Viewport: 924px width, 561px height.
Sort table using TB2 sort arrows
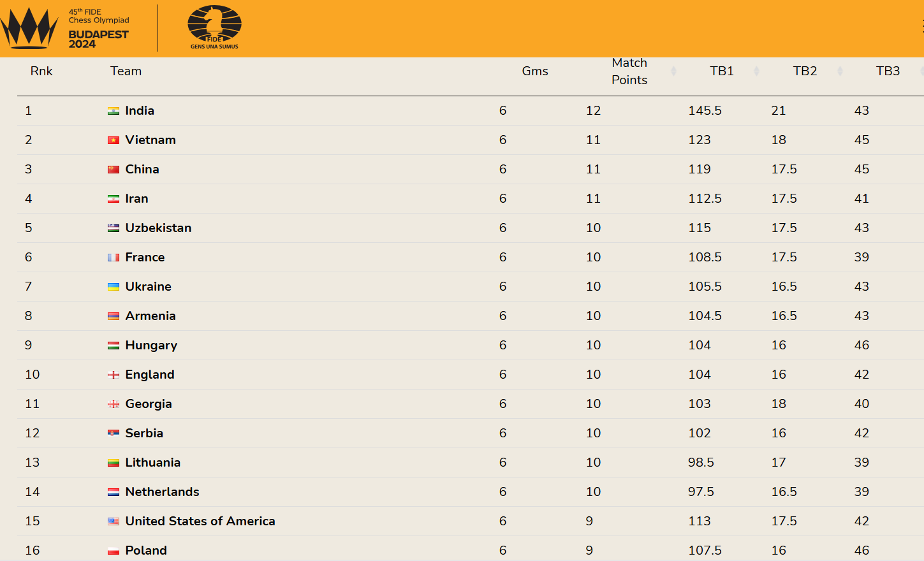[840, 71]
